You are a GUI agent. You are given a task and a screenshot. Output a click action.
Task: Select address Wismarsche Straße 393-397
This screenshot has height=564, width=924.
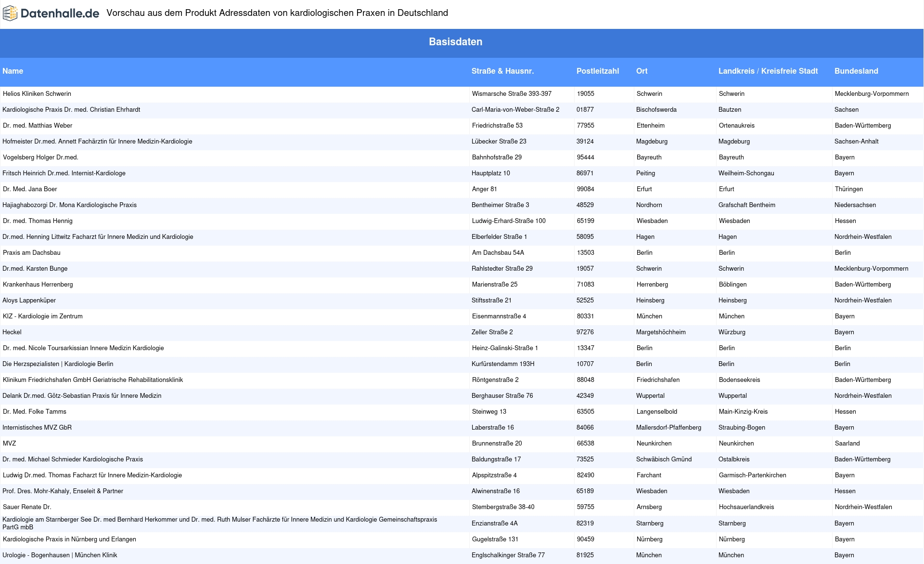coord(512,94)
